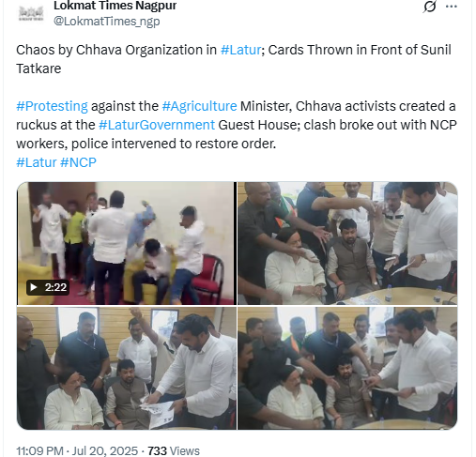Open the #Agriculture hashtag
This screenshot has width=476, height=457.
click(199, 106)
